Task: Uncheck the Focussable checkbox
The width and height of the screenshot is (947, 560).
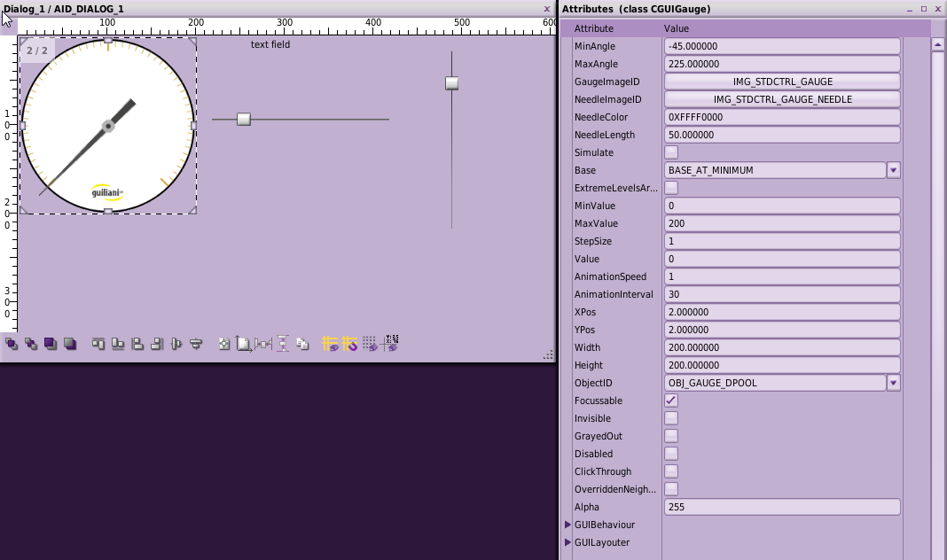Action: pyautogui.click(x=671, y=401)
